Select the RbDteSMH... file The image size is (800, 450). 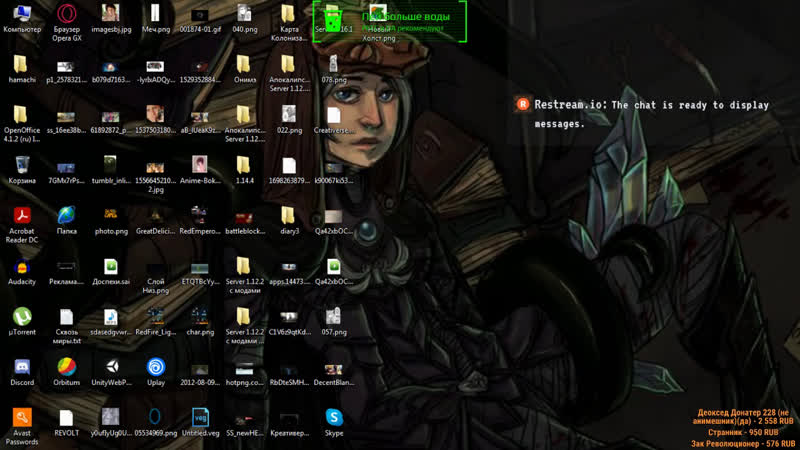pyautogui.click(x=289, y=371)
